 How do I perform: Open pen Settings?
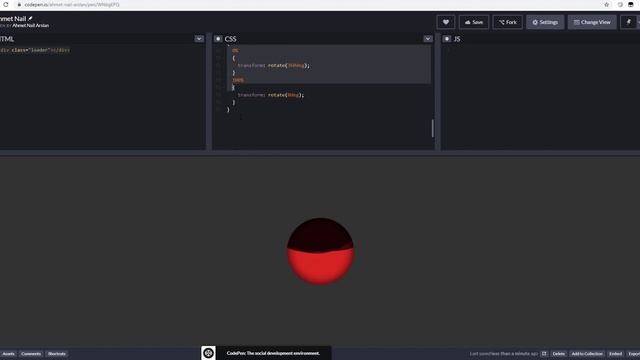pos(545,22)
